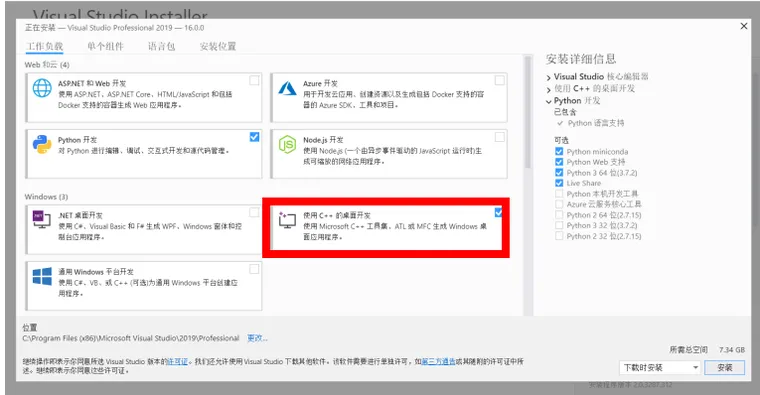This screenshot has height=395, width=760.
Task: Open the install-while-downloading dropdown
Action: (x=660, y=367)
